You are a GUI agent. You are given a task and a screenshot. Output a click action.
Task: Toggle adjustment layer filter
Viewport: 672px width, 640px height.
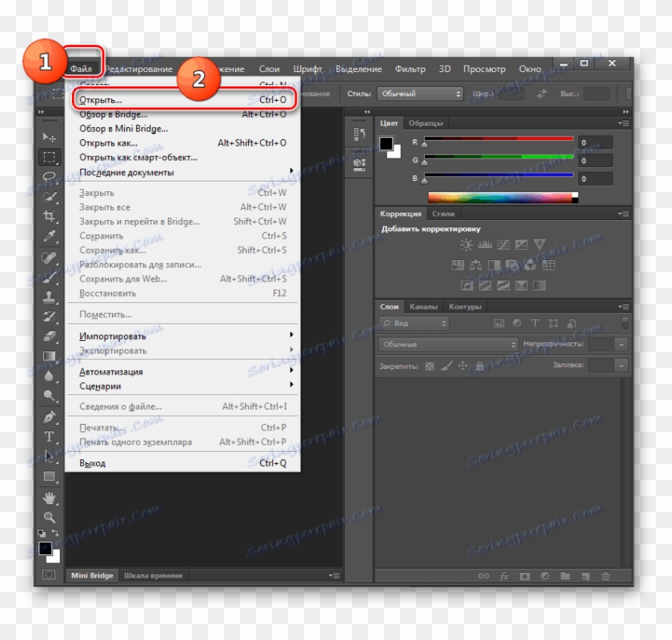click(x=517, y=322)
